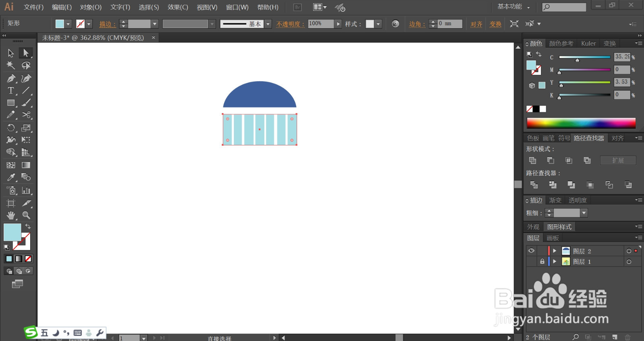Screen dimensions: 644x341
Task: Select the Pen tool
Action: pyautogui.click(x=11, y=78)
